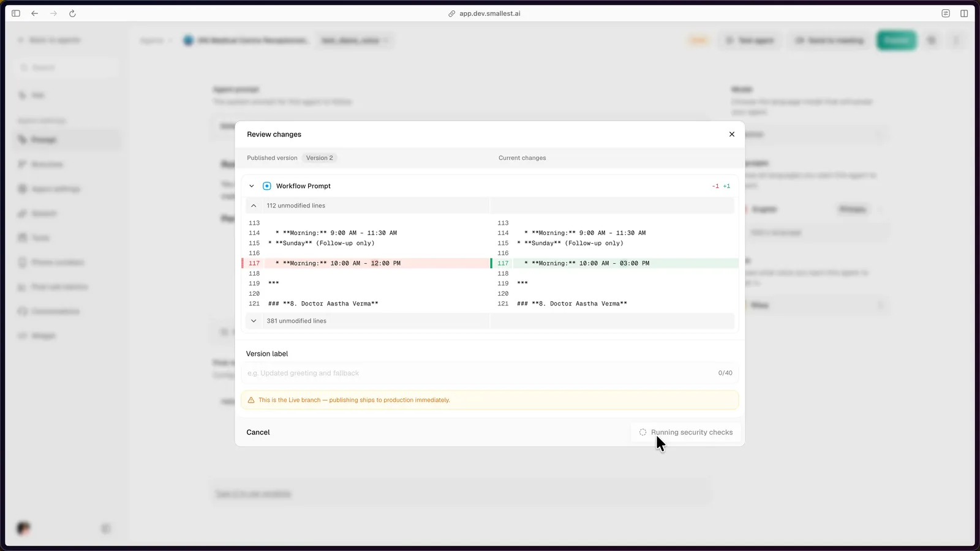Click the '+1' added lines count
980x551 pixels.
(726, 186)
